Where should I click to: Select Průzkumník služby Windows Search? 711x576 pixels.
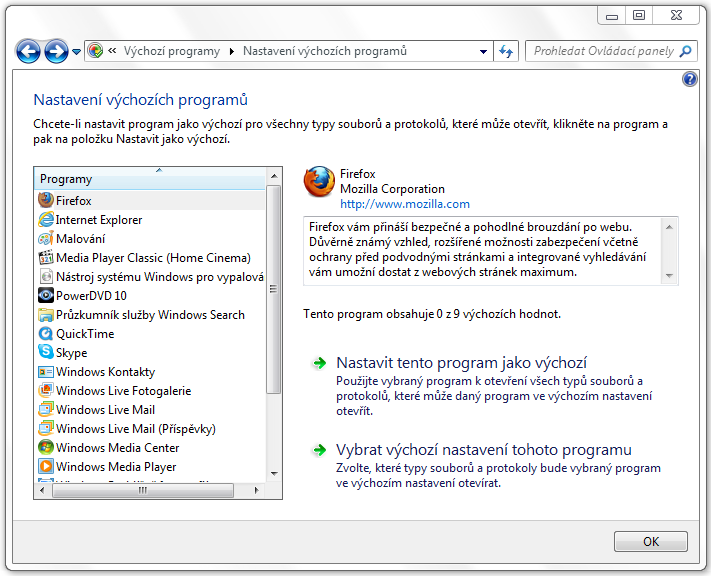[x=150, y=315]
